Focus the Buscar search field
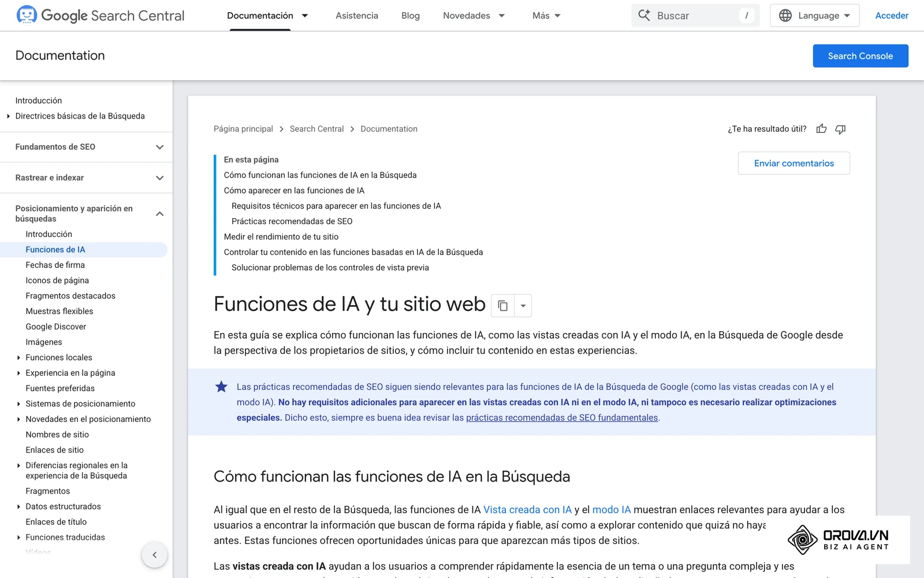Screen dimensions: 924x578 [695, 16]
